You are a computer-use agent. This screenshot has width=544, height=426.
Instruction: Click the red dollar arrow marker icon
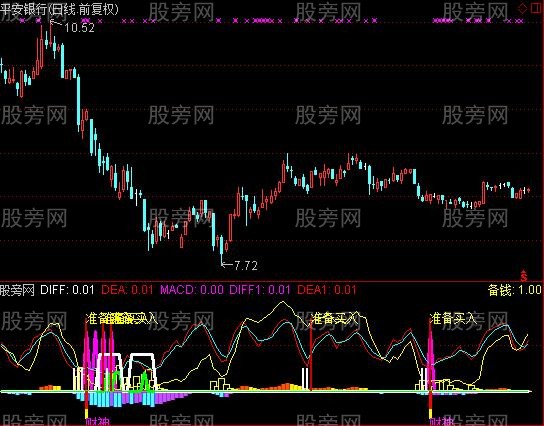524,275
